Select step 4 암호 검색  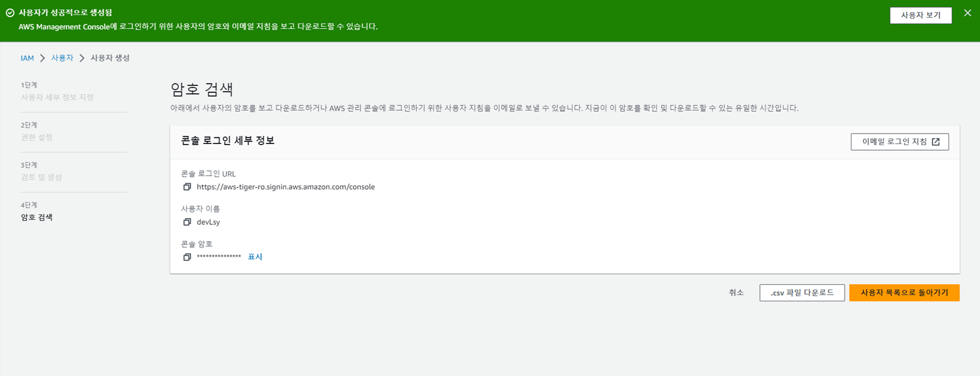tap(37, 217)
